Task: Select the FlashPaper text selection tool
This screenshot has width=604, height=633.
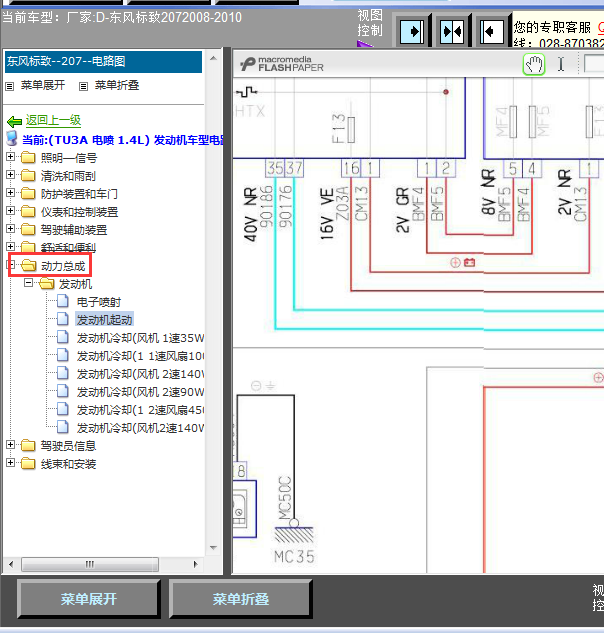Action: coord(561,65)
